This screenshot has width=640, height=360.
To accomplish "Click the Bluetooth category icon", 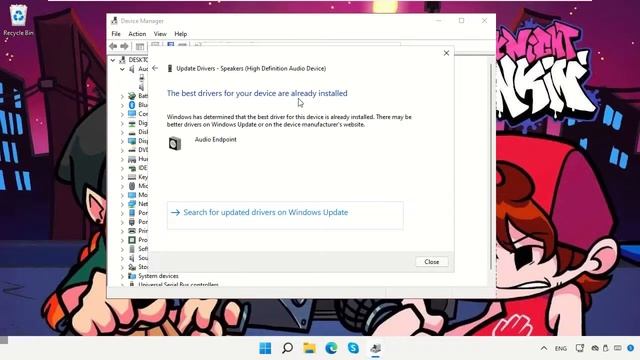I will pos(132,105).
